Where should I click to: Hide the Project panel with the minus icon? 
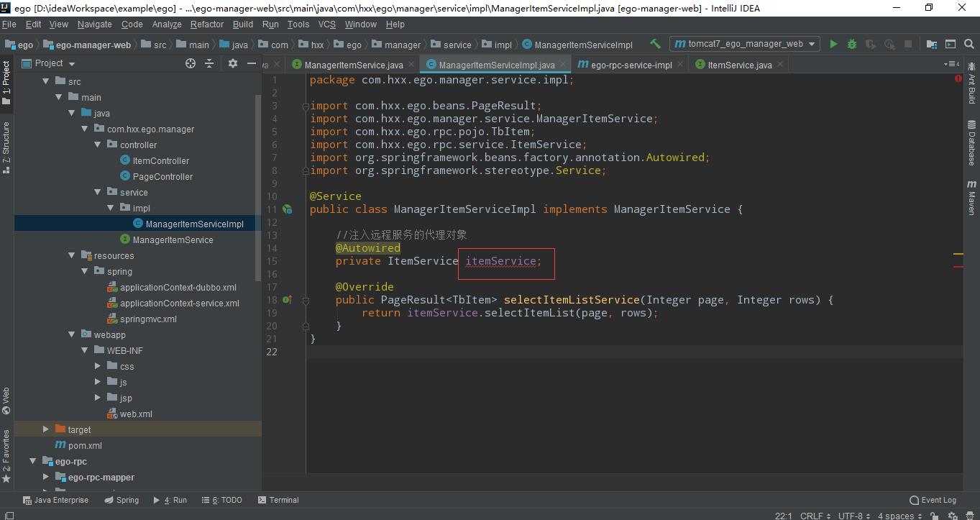click(x=252, y=63)
